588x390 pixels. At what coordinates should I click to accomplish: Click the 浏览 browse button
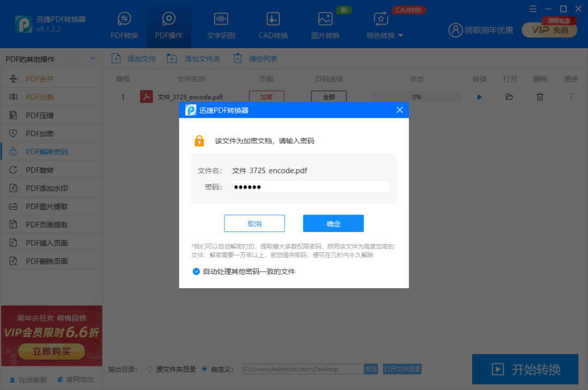371,369
